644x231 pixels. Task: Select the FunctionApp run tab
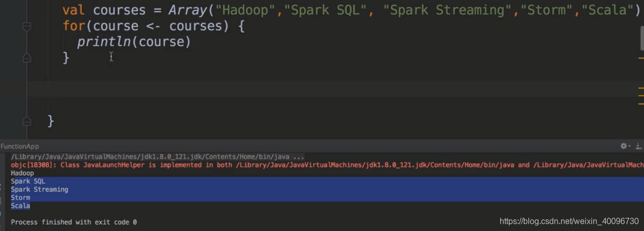20,146
